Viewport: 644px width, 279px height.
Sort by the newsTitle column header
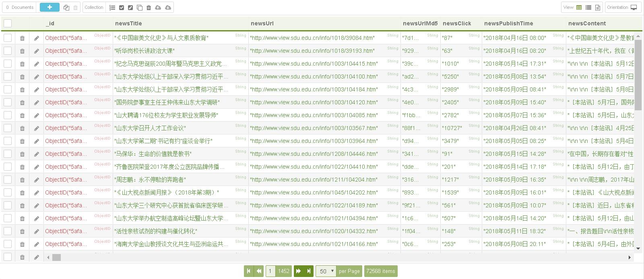128,23
